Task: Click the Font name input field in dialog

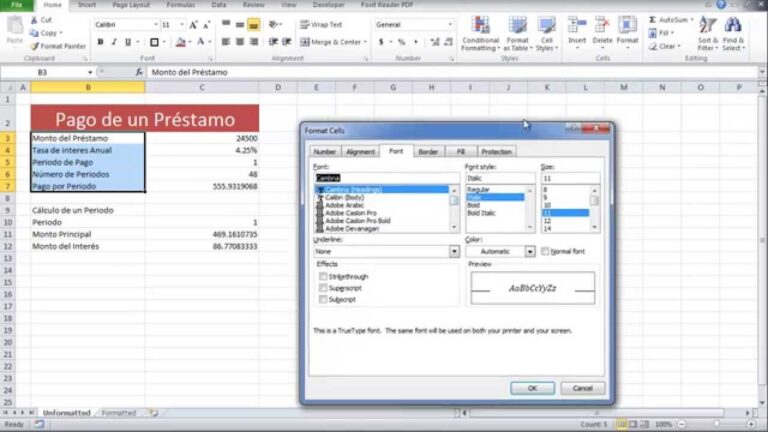Action: [386, 178]
